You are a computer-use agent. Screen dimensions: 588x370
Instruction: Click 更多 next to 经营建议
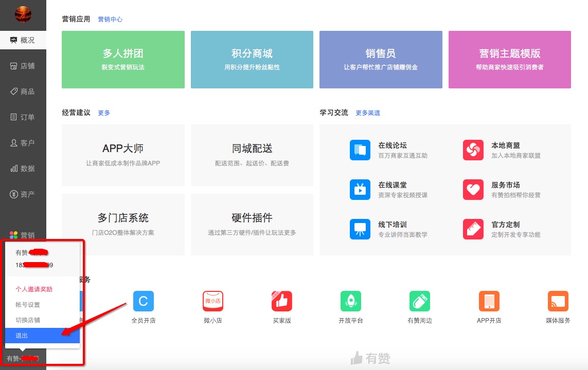[104, 113]
